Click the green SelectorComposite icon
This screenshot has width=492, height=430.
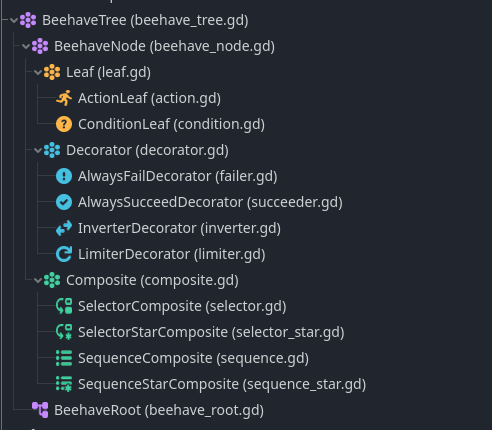pyautogui.click(x=64, y=306)
